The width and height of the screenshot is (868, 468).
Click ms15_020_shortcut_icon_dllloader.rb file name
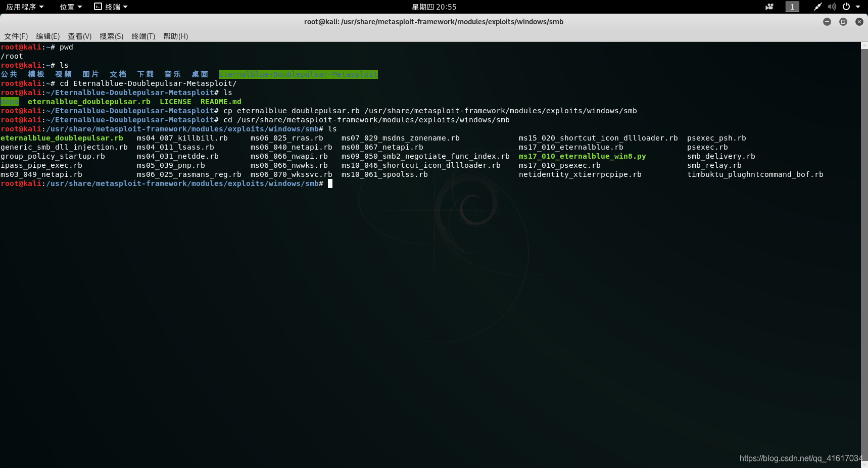pyautogui.click(x=598, y=138)
